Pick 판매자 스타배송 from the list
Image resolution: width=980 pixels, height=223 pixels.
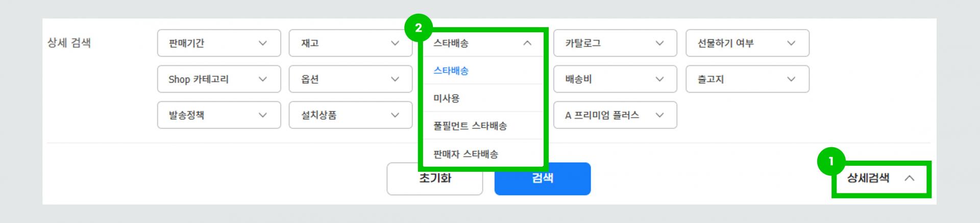tap(465, 153)
